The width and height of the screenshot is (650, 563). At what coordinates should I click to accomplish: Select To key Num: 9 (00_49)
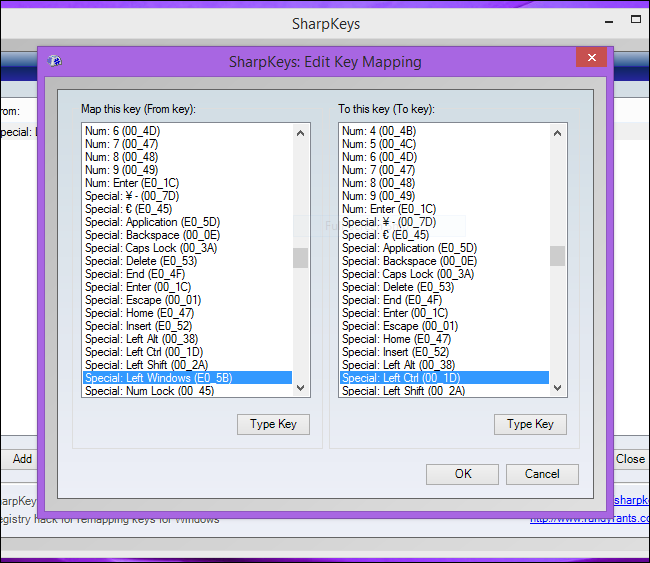[x=444, y=196]
